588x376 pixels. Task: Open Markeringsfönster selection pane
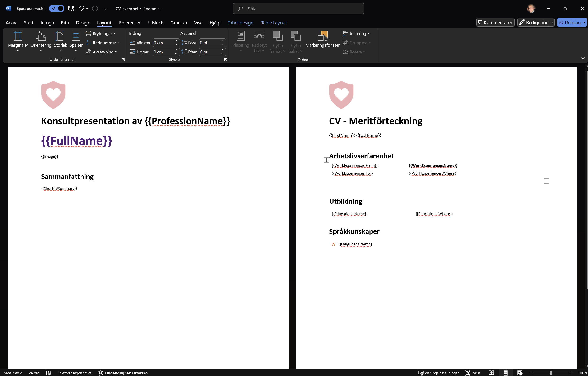pos(322,39)
